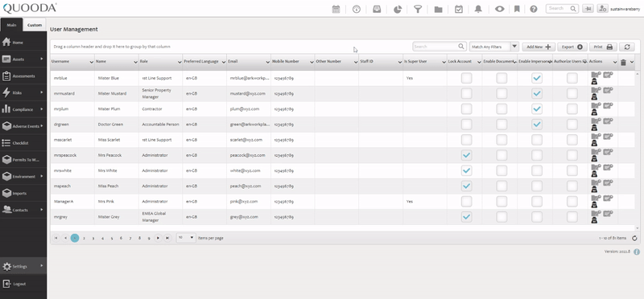Uncheck Enable Impersonate for mrmustard

point(537,93)
